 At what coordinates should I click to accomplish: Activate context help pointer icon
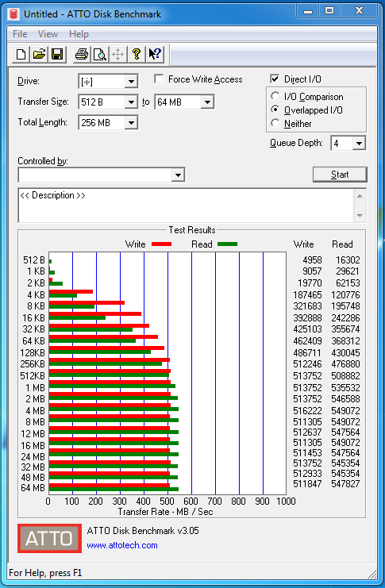coord(155,55)
